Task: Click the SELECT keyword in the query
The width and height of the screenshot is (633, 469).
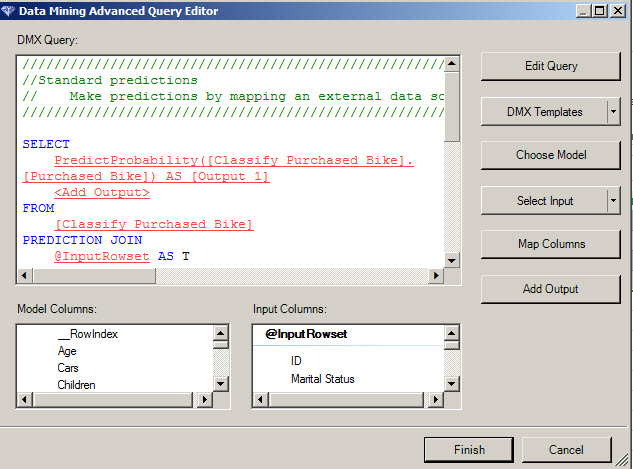Action: 46,144
